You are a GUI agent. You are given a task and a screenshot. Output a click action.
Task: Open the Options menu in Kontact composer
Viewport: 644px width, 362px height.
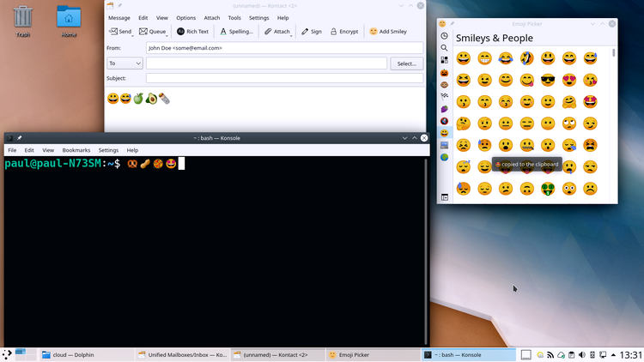tap(185, 17)
